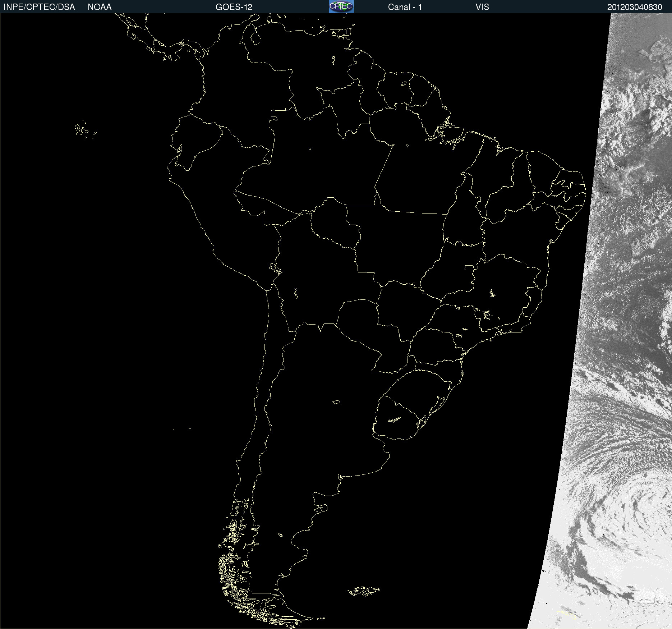672x629 pixels.
Task: Click the Galapagos Islands outline
Action: click(x=85, y=130)
